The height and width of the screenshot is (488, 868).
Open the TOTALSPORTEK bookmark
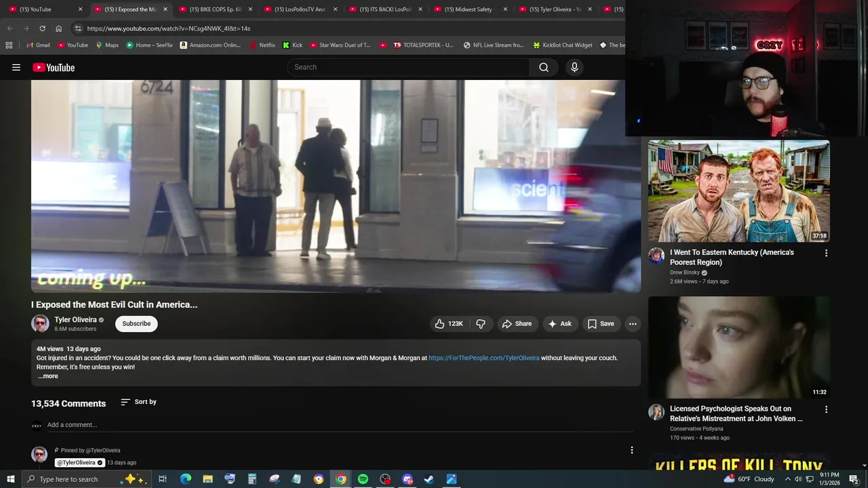[x=423, y=45]
